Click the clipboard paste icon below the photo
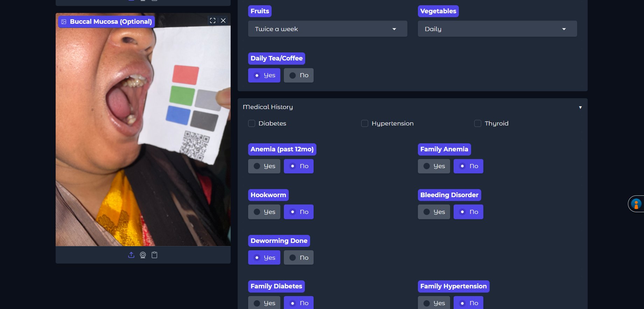This screenshot has height=309, width=644. tap(154, 255)
